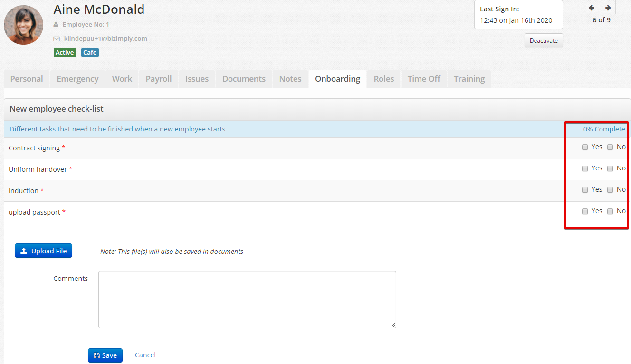Click the Last Sign In box

(x=518, y=15)
